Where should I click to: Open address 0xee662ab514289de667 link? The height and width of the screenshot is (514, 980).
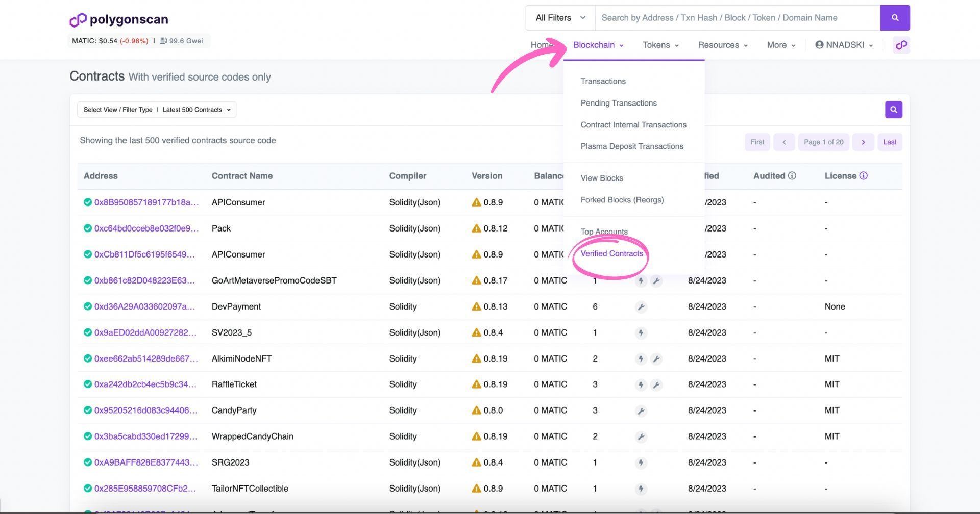click(x=146, y=358)
